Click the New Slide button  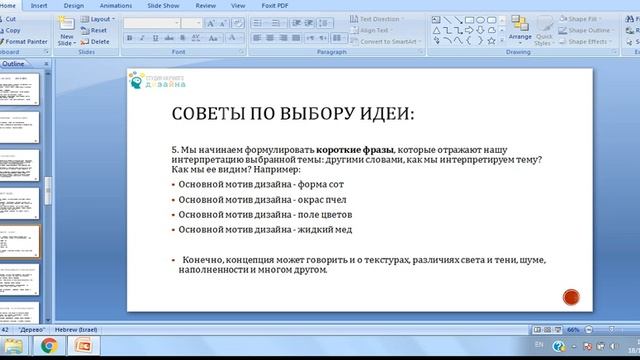point(67,31)
